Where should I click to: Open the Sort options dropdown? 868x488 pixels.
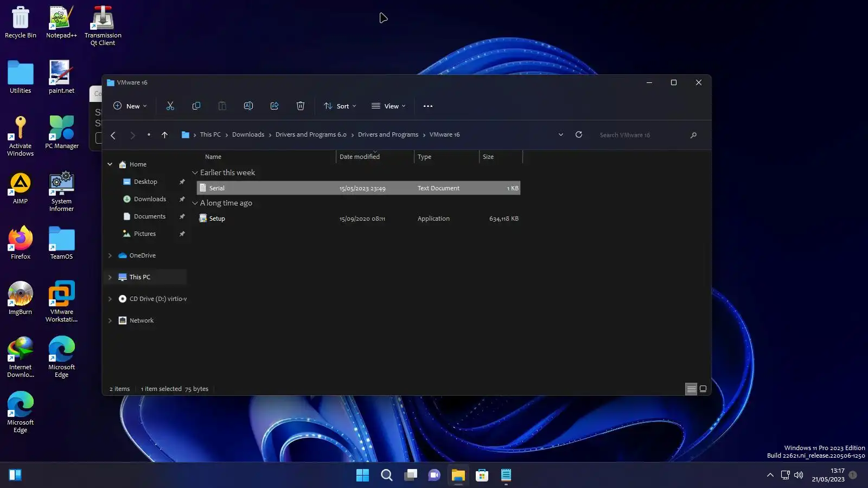(340, 106)
